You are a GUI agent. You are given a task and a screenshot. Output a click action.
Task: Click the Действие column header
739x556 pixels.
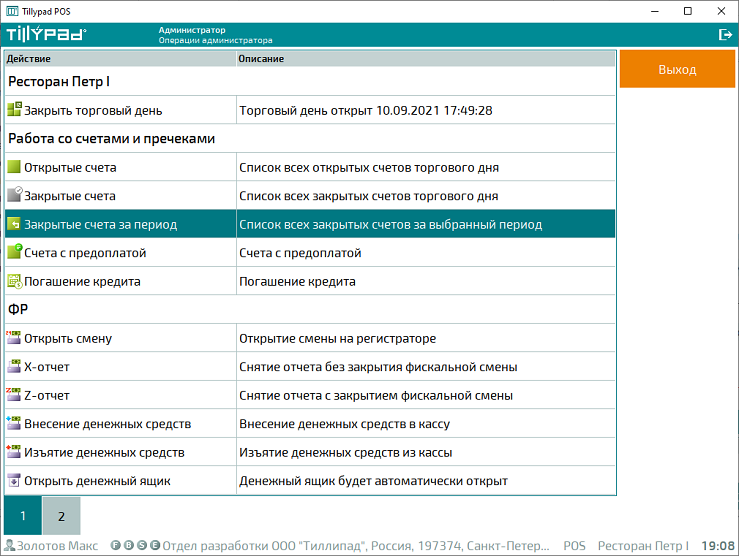point(120,59)
